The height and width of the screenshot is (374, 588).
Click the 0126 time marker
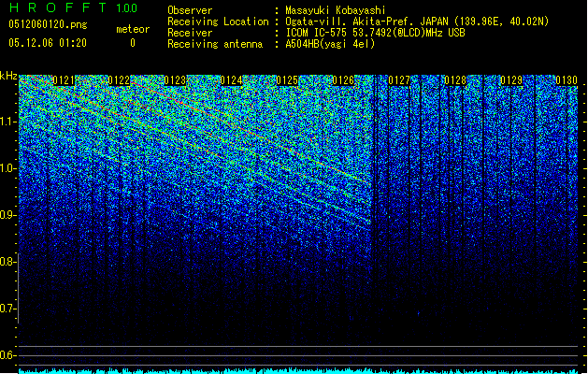[343, 80]
